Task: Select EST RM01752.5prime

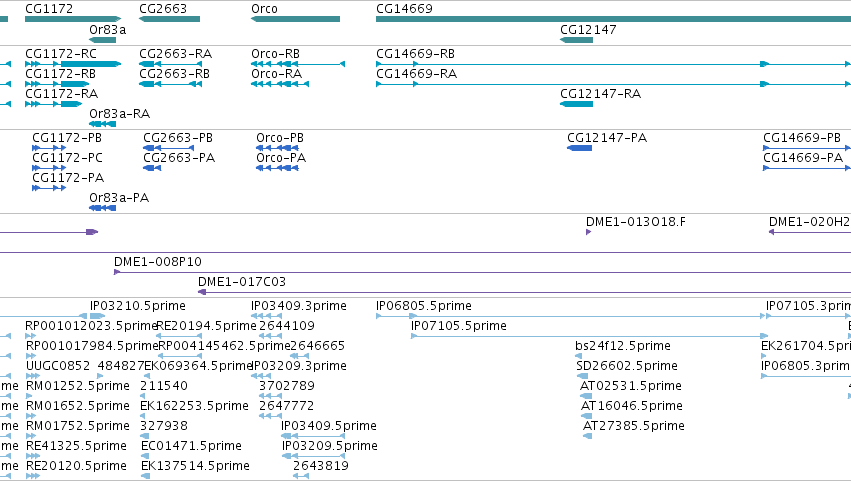Action: [x=78, y=427]
